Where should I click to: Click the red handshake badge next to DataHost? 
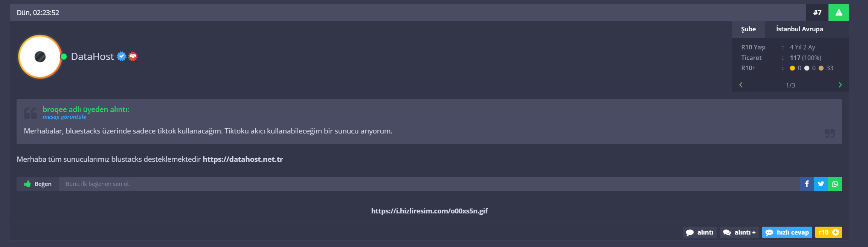[133, 56]
